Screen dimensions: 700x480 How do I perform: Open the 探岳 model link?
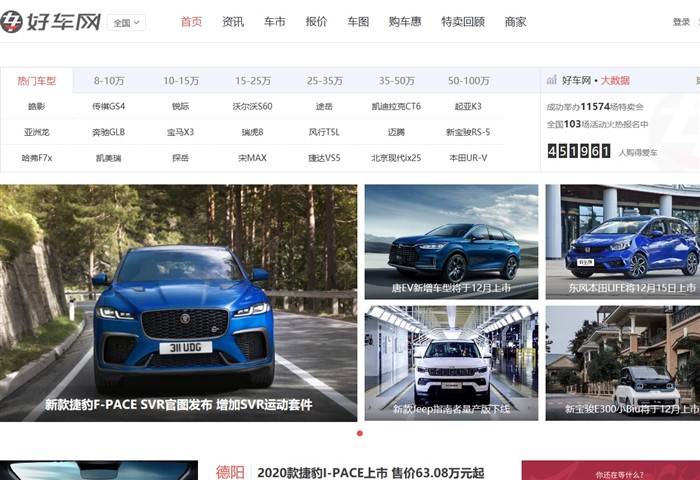click(x=180, y=158)
